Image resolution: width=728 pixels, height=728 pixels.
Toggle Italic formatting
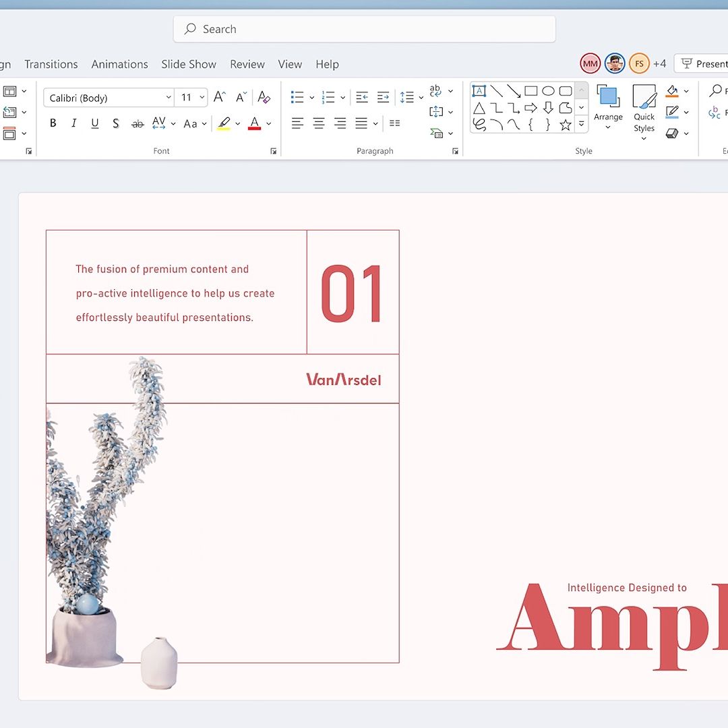[73, 123]
